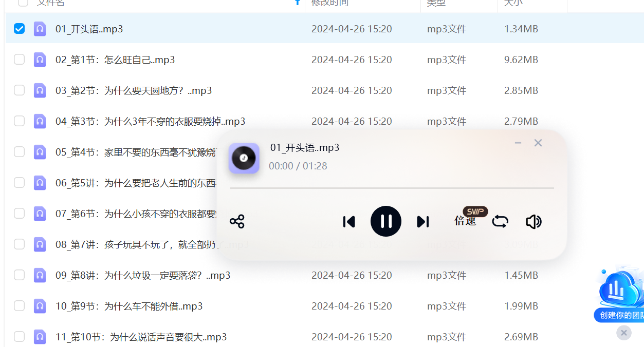Sort by the 大小 column header

click(513, 3)
